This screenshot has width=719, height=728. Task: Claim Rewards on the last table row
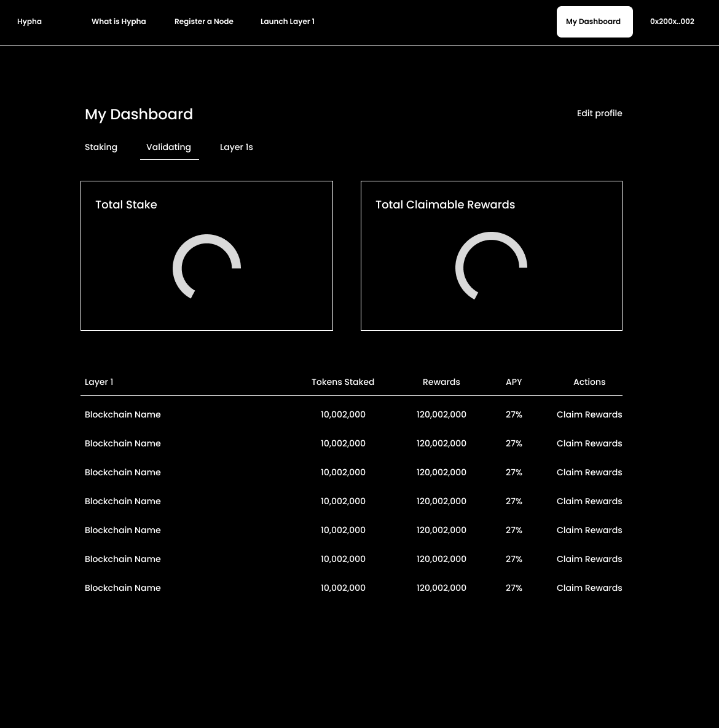click(589, 588)
